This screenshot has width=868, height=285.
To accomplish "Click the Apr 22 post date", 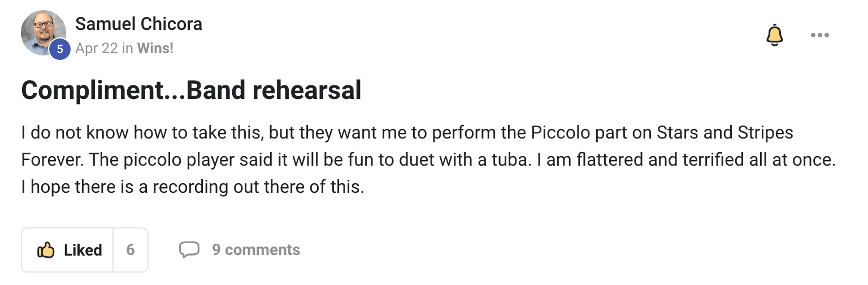I will click(x=96, y=49).
